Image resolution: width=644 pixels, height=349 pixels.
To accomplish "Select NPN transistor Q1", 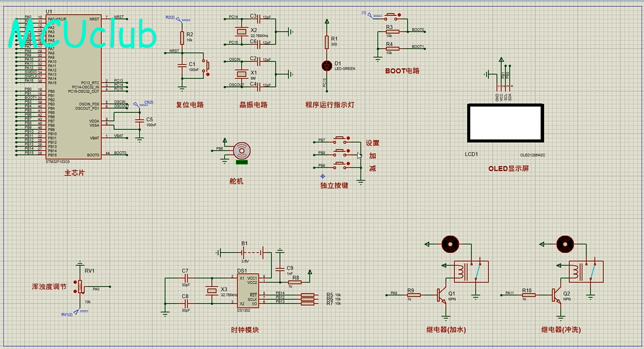I will pos(441,295).
